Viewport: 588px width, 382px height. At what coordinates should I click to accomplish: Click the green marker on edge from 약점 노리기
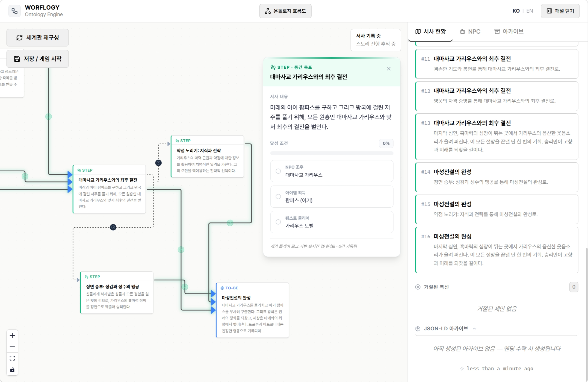[x=230, y=223]
